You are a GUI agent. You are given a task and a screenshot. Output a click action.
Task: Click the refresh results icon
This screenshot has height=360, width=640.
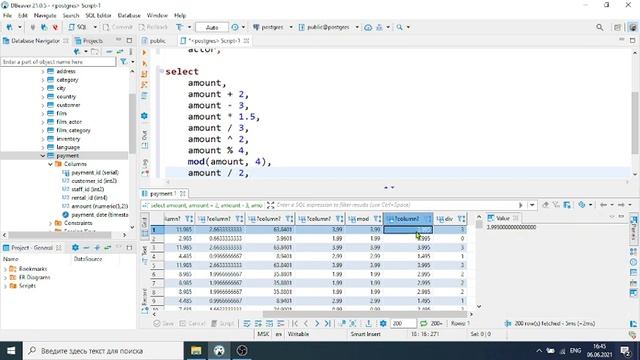pyautogui.click(x=424, y=324)
